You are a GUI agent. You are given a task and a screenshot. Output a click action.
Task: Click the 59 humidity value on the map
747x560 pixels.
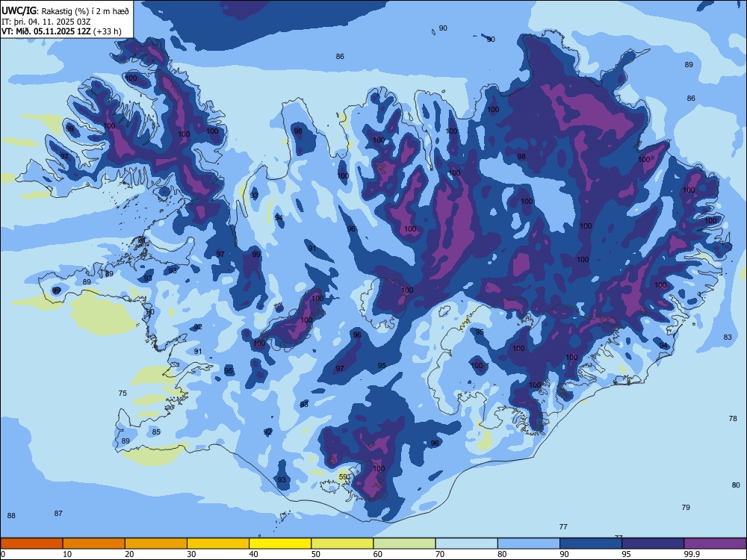tap(343, 476)
